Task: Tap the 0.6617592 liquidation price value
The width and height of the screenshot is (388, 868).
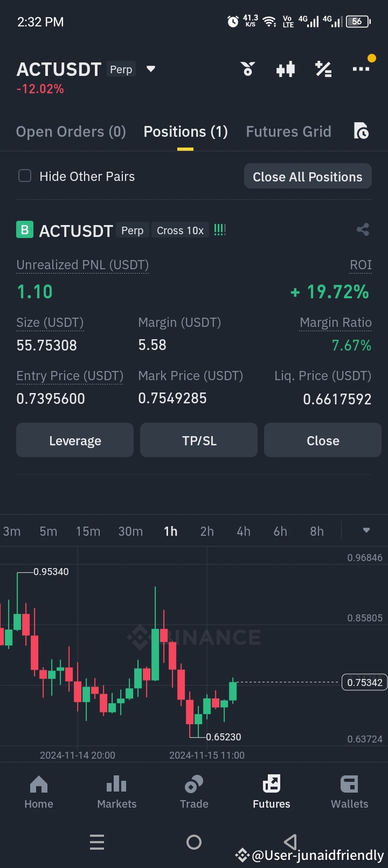Action: [337, 399]
